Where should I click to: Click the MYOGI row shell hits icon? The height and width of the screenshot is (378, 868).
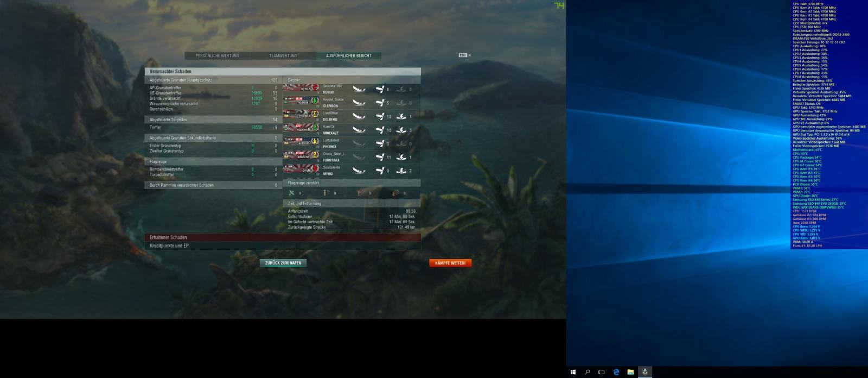380,171
